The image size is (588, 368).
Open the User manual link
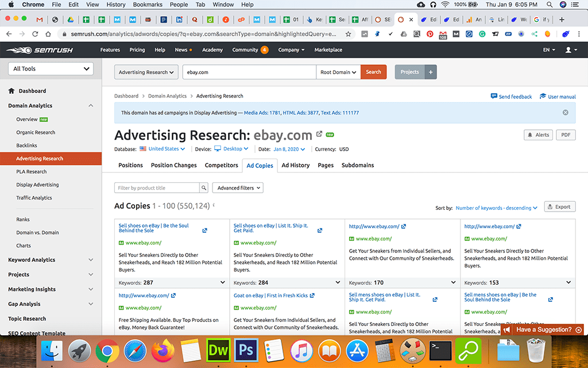click(x=558, y=97)
